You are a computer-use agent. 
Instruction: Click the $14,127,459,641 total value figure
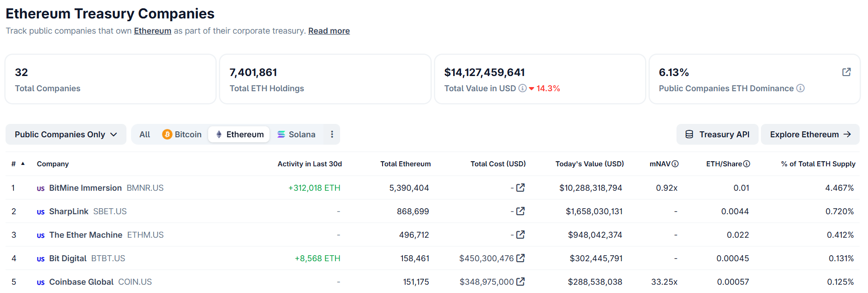click(485, 72)
